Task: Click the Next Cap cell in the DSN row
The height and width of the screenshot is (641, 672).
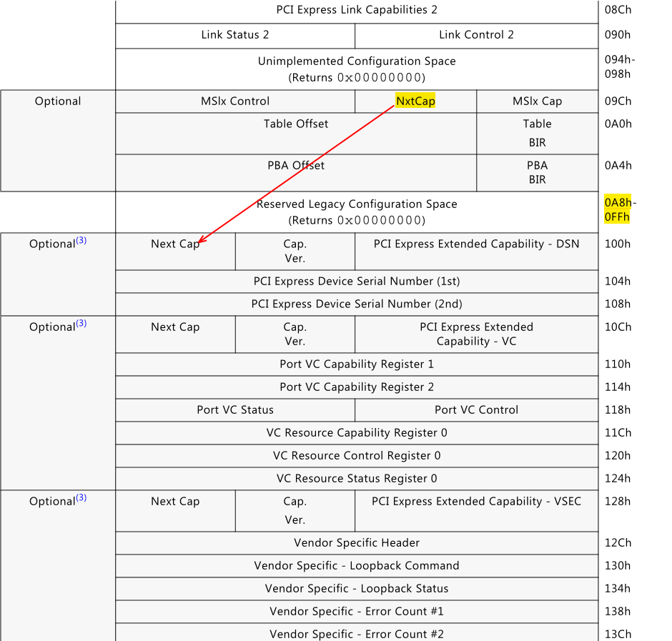Action: tap(175, 252)
